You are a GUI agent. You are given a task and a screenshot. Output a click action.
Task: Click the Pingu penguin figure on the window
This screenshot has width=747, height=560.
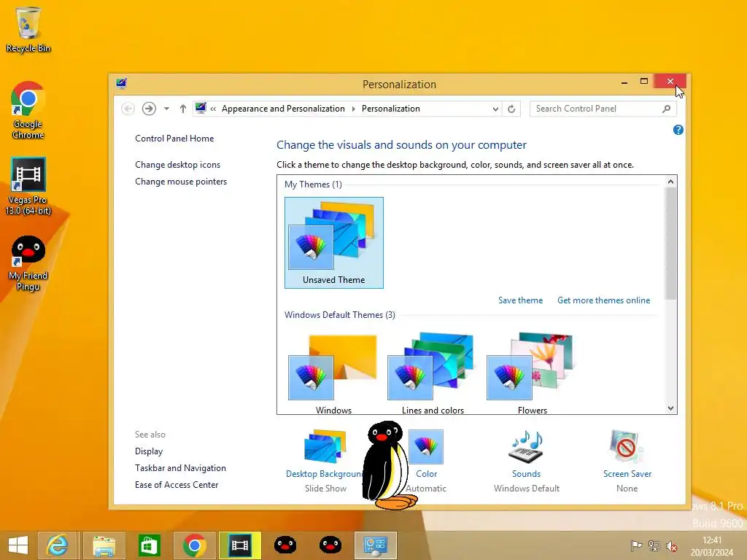pyautogui.click(x=388, y=464)
